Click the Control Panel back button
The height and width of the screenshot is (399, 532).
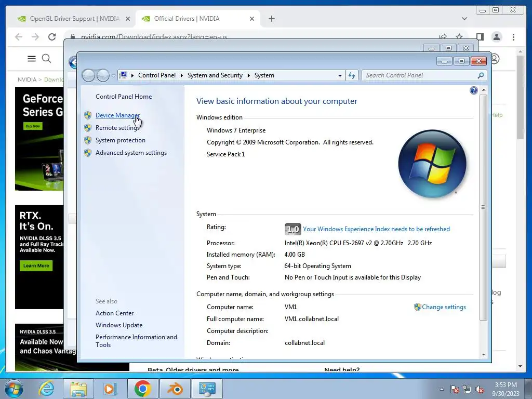tap(88, 75)
